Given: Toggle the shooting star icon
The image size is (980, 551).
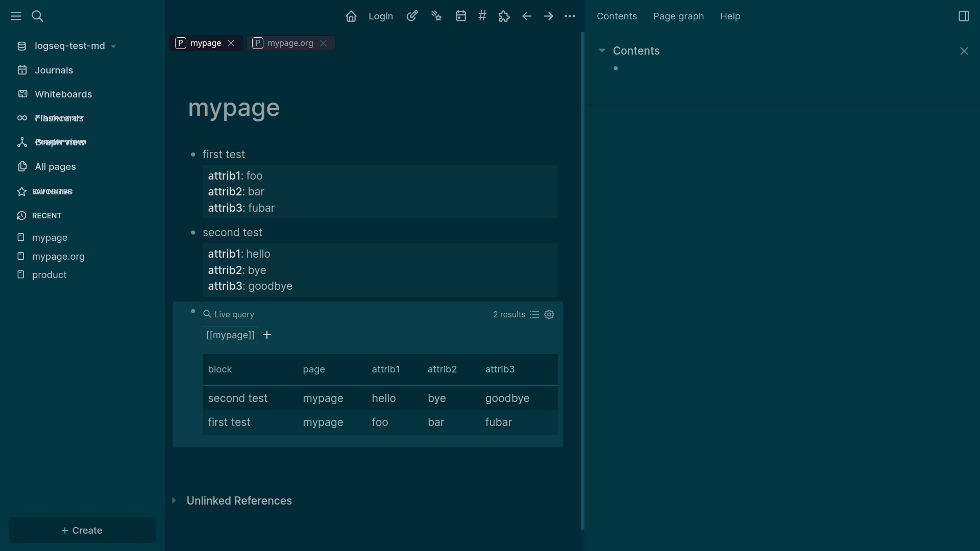Looking at the screenshot, I should click(436, 16).
